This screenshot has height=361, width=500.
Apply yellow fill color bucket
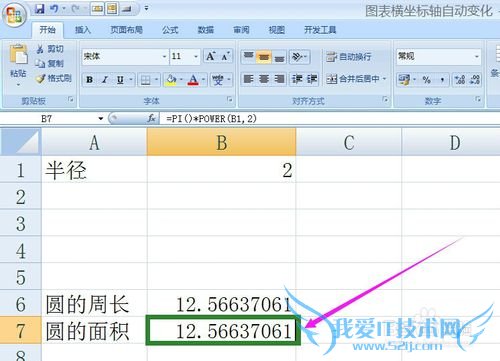point(171,80)
